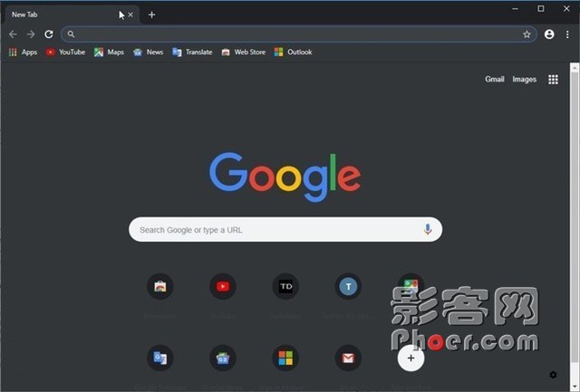Maximize the Chrome window
This screenshot has width=580, height=392.
(x=541, y=8)
